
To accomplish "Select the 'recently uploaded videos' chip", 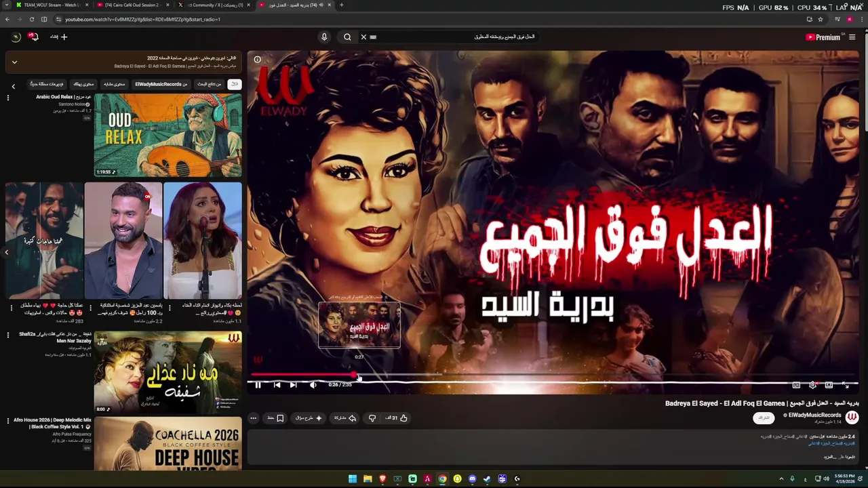I will [47, 84].
